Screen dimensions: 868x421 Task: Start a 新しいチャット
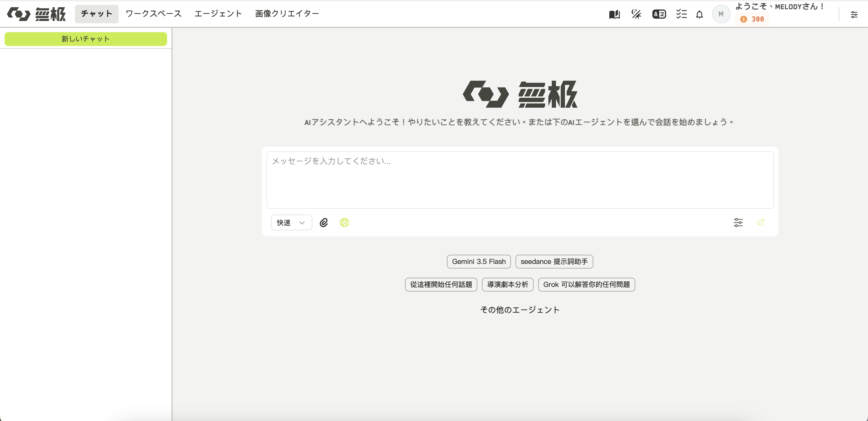(x=86, y=39)
